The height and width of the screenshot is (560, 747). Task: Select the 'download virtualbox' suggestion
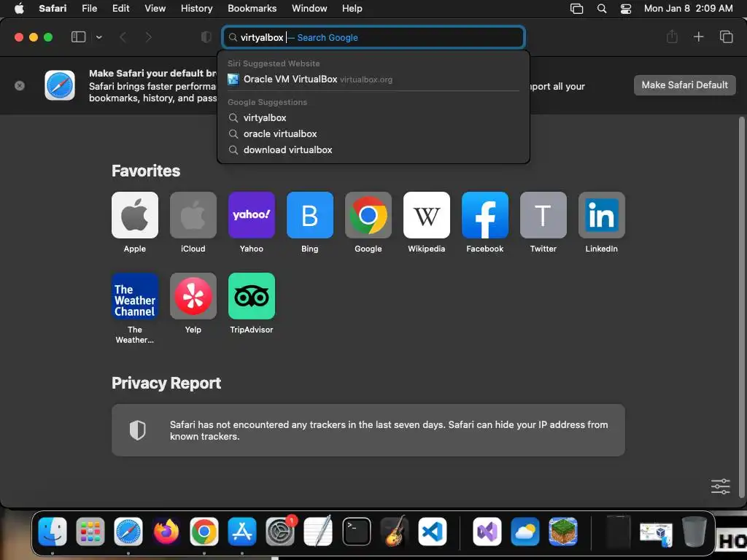coord(373,149)
